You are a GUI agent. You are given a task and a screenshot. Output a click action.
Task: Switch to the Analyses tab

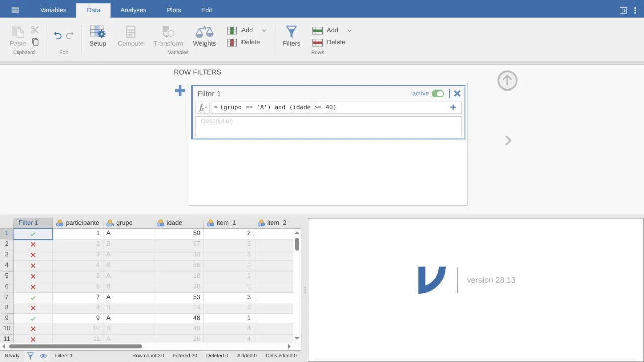133,10
